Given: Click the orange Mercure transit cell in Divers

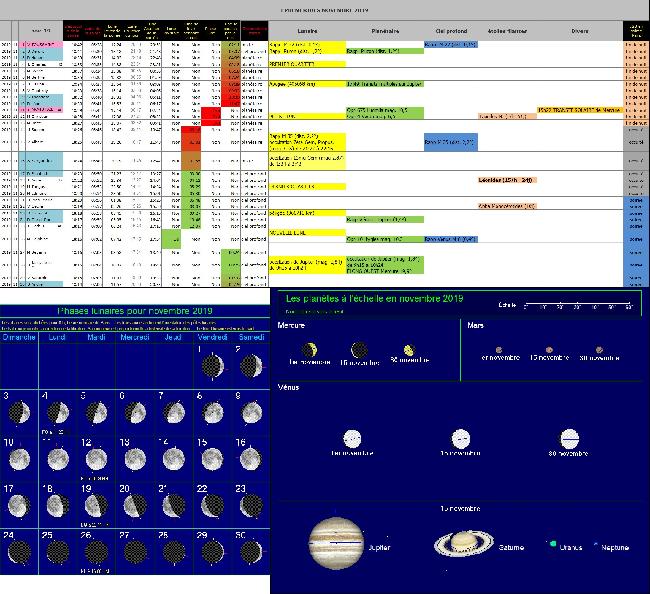Looking at the screenshot, I should [x=580, y=110].
